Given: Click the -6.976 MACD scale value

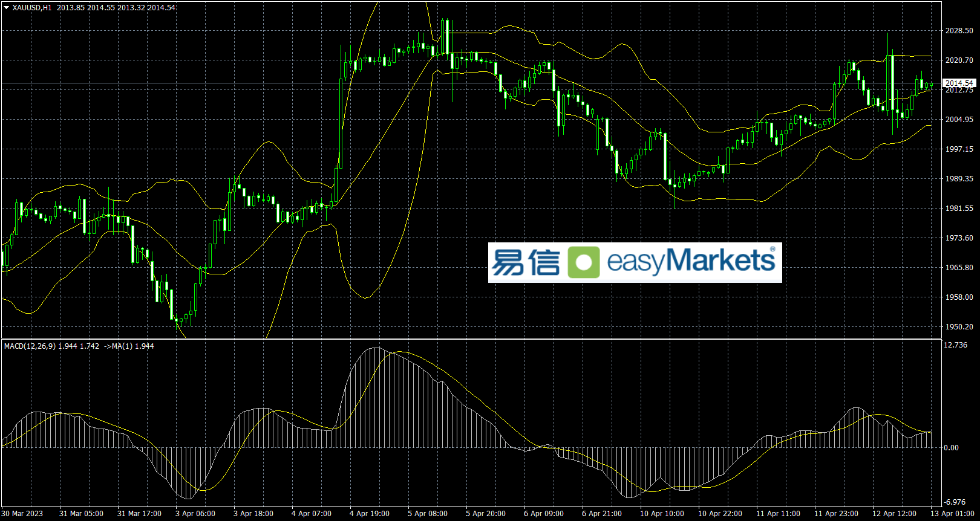Looking at the screenshot, I should 955,502.
